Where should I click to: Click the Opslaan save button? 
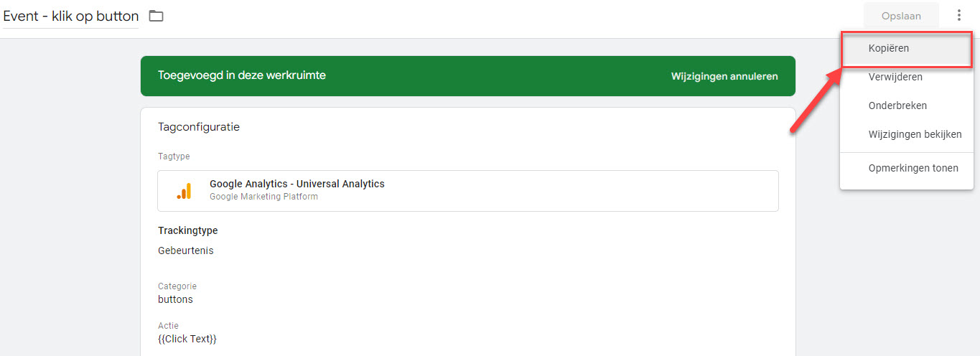tap(901, 16)
